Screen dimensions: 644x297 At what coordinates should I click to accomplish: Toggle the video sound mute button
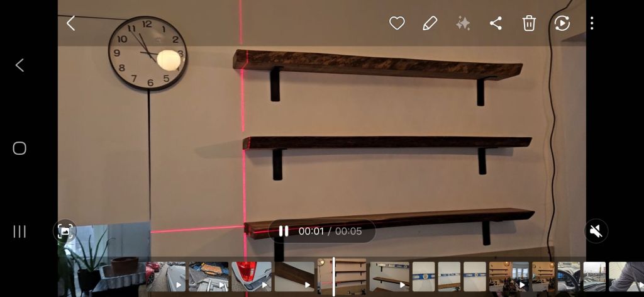[x=596, y=231]
